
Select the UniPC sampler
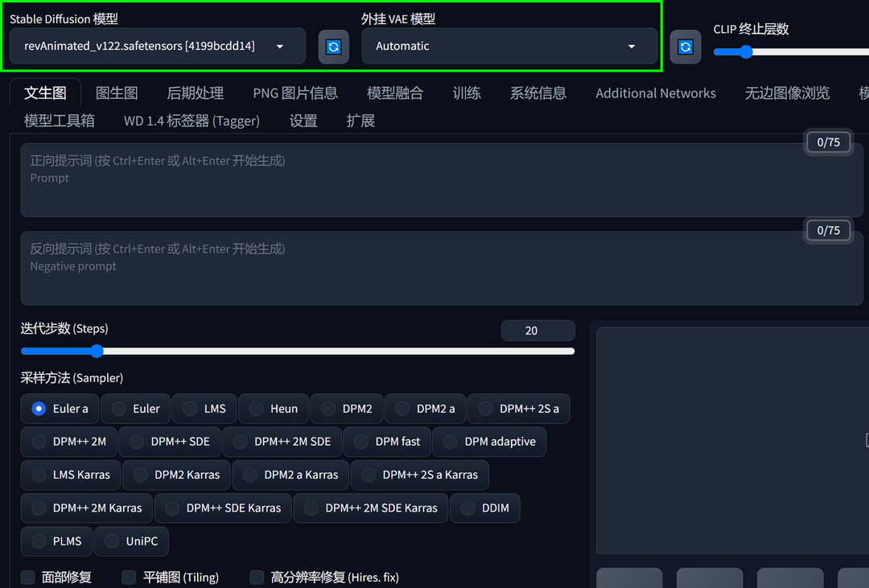pos(131,541)
